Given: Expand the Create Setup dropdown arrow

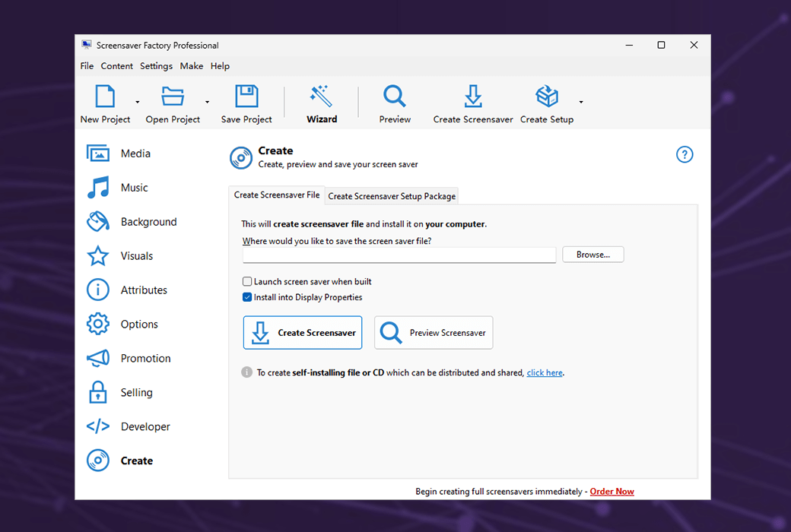Looking at the screenshot, I should coord(581,102).
